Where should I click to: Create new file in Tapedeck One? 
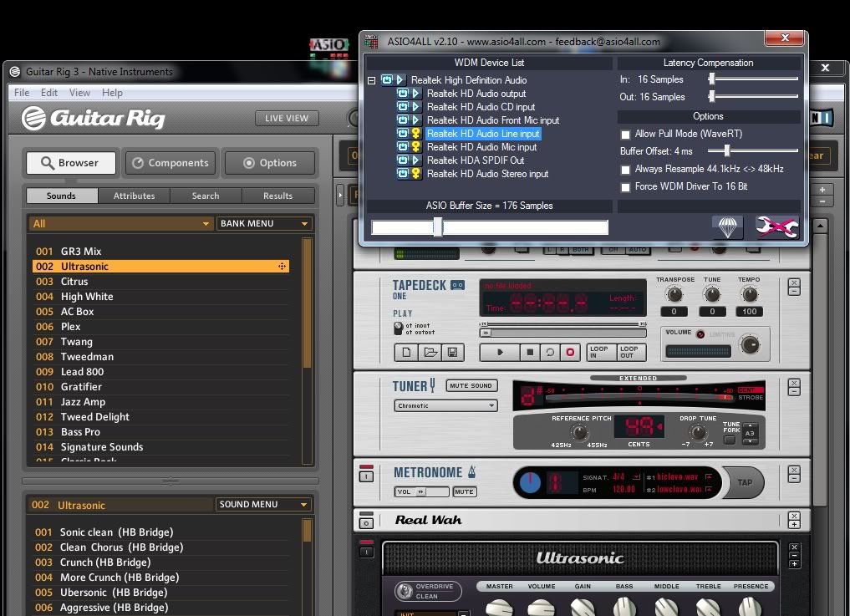coord(406,353)
